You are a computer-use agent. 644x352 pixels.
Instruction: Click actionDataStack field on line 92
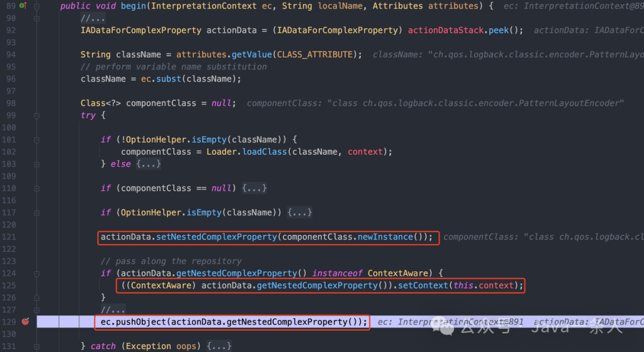(x=445, y=30)
